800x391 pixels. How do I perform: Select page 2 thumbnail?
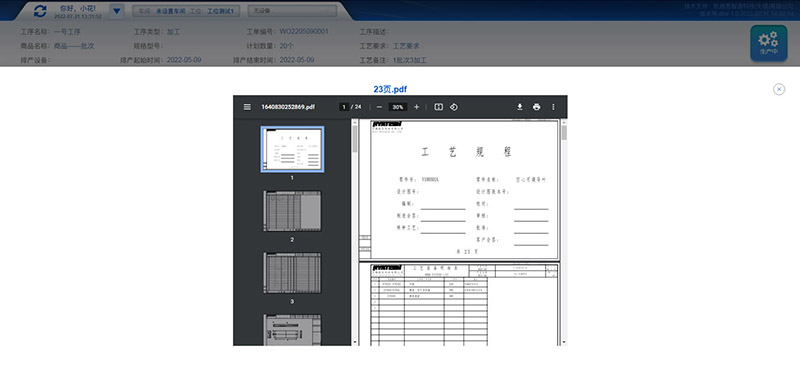point(292,211)
